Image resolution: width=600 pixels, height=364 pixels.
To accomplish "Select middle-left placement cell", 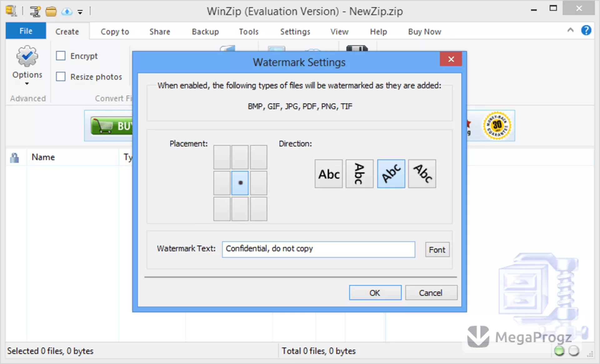I will pyautogui.click(x=222, y=183).
